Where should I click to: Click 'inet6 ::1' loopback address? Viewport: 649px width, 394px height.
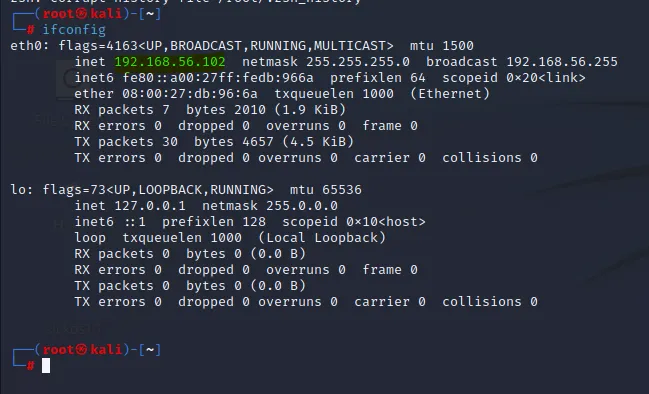click(x=110, y=222)
